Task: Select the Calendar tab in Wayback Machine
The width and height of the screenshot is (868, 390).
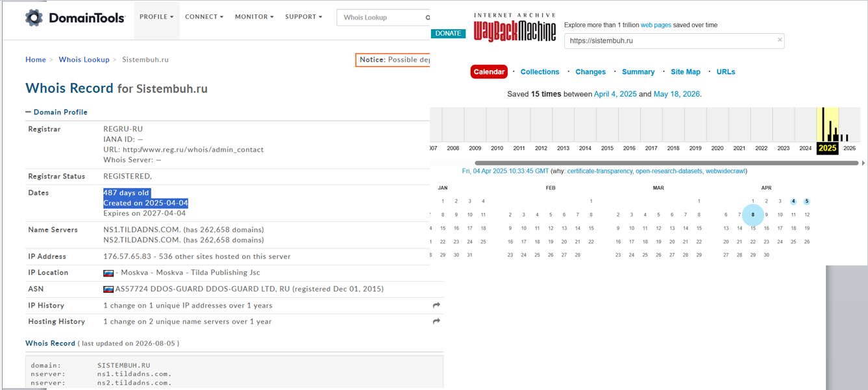Action: click(x=489, y=72)
